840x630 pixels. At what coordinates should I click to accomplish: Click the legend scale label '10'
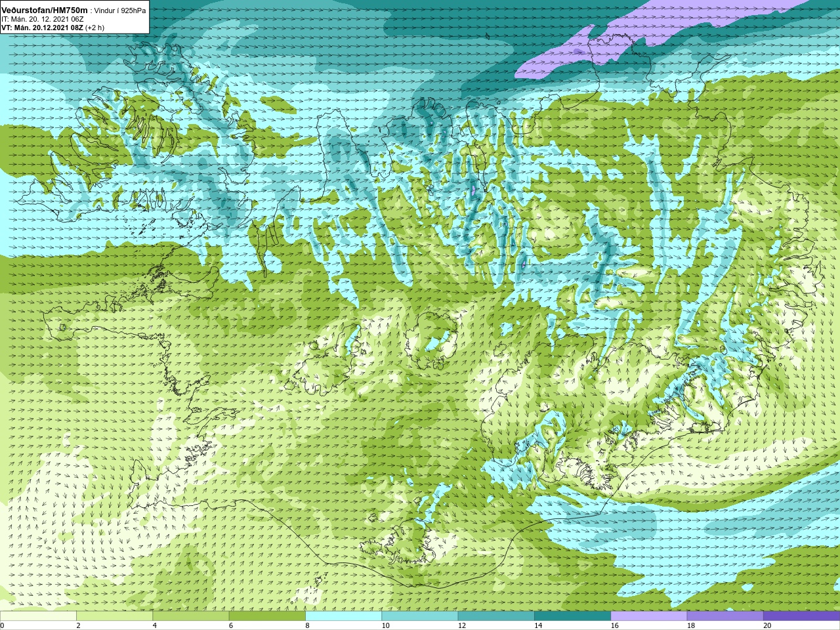385,625
